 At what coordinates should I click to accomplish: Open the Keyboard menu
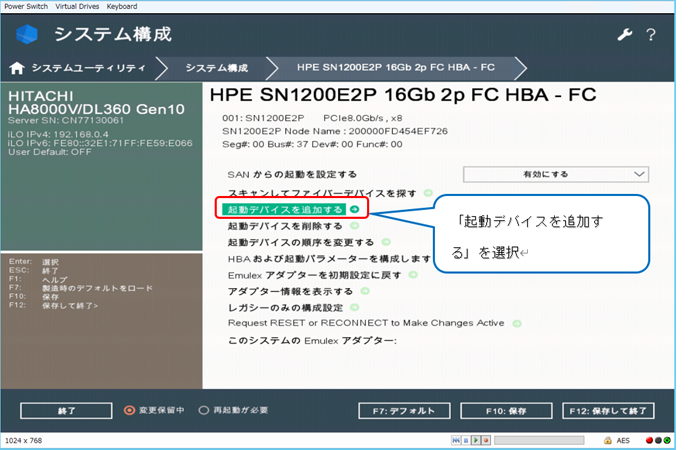(x=122, y=6)
